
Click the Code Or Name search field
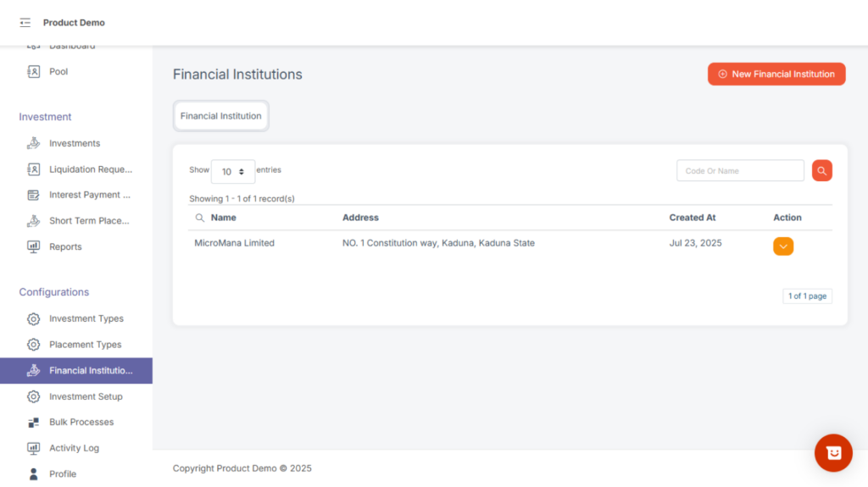[x=739, y=171]
